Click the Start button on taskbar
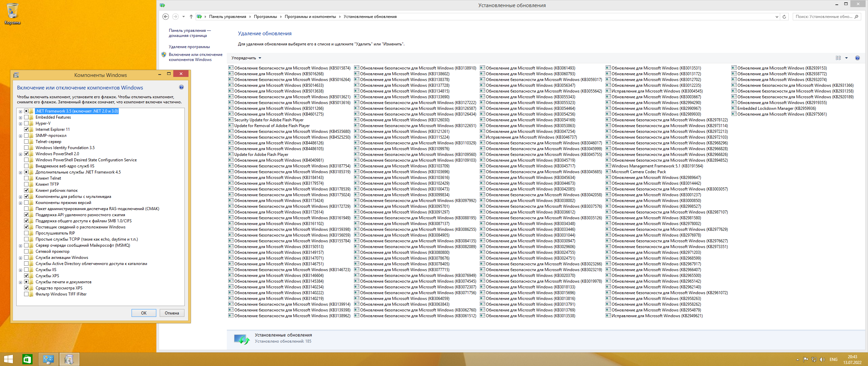The image size is (868, 366). 8,359
